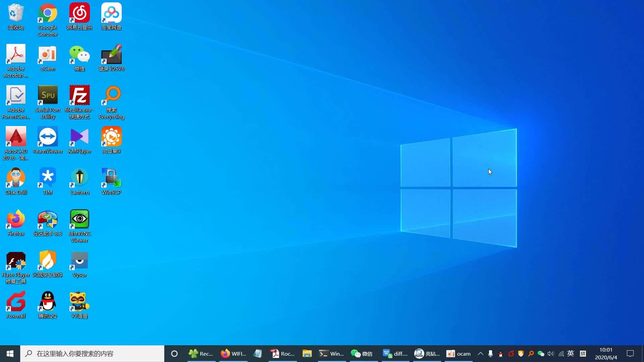Toggle the 拼 IME mode indicator
The height and width of the screenshot is (362, 644).
click(583, 354)
